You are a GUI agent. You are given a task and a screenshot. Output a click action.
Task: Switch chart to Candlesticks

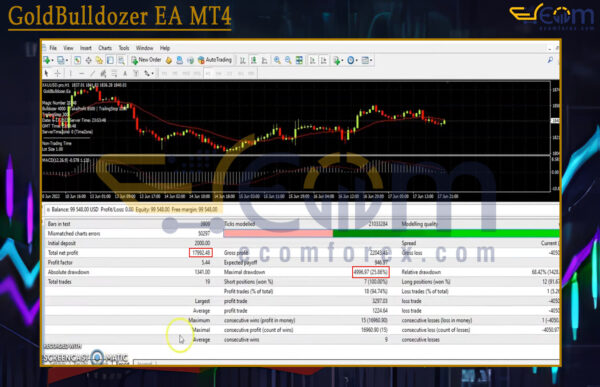click(x=254, y=60)
